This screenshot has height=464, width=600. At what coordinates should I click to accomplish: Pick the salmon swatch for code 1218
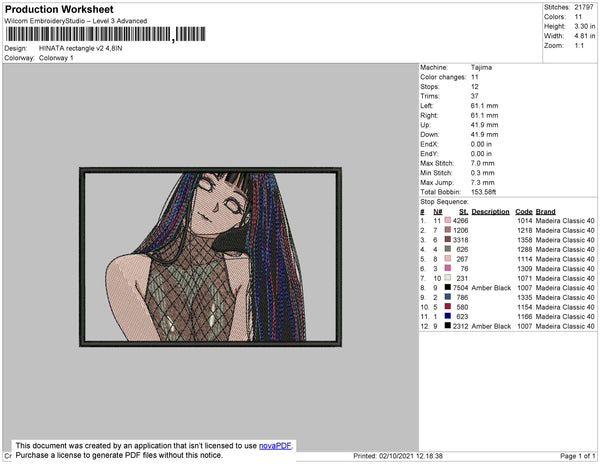pyautogui.click(x=448, y=230)
